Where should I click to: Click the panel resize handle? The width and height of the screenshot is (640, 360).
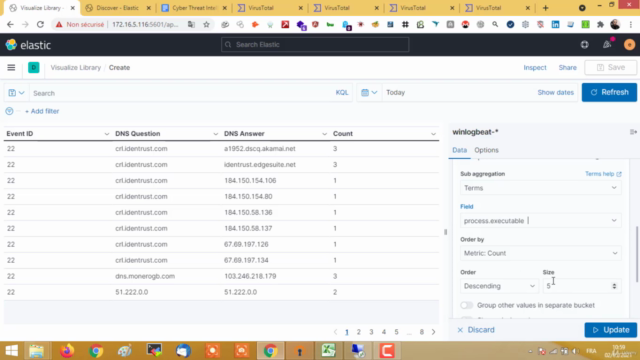445,232
